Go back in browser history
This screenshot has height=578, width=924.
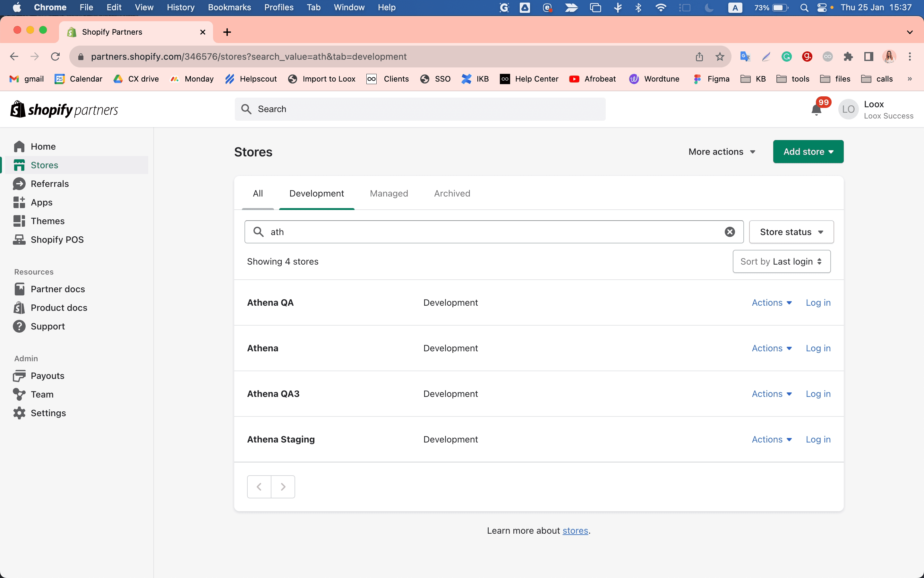[14, 57]
